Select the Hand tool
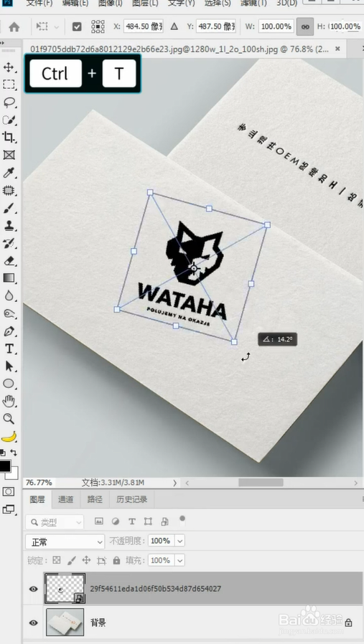The image size is (364, 644). point(9,402)
